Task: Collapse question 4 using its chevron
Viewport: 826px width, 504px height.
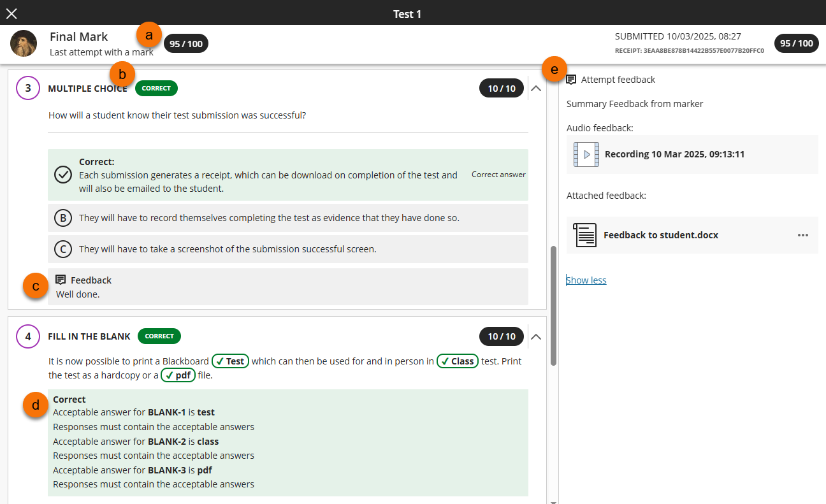Action: click(536, 336)
